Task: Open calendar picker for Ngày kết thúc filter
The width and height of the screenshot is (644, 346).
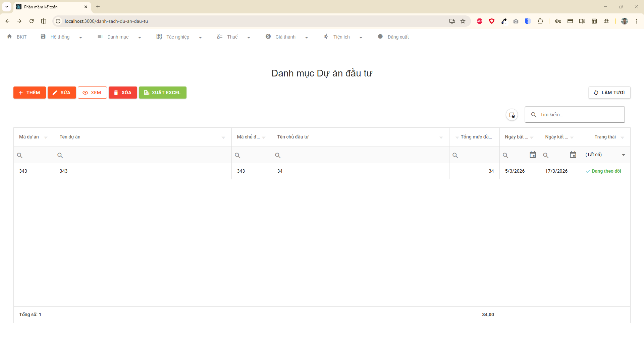Action: pyautogui.click(x=573, y=155)
